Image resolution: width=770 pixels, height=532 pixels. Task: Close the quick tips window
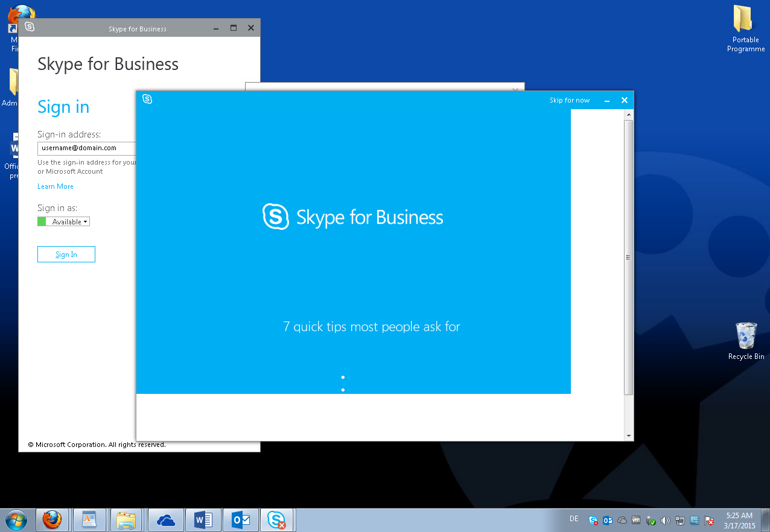tap(625, 100)
